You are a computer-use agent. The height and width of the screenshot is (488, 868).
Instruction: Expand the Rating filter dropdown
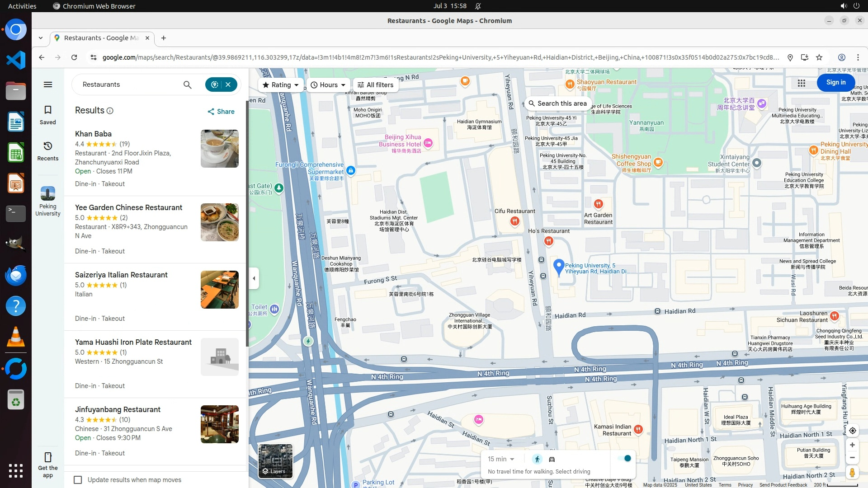click(x=281, y=85)
